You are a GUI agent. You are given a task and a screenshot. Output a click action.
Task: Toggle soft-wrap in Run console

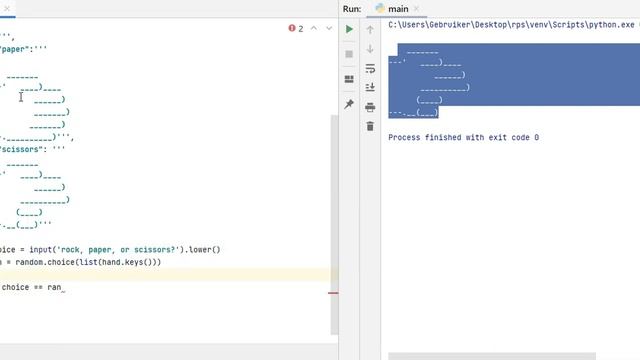(x=370, y=69)
